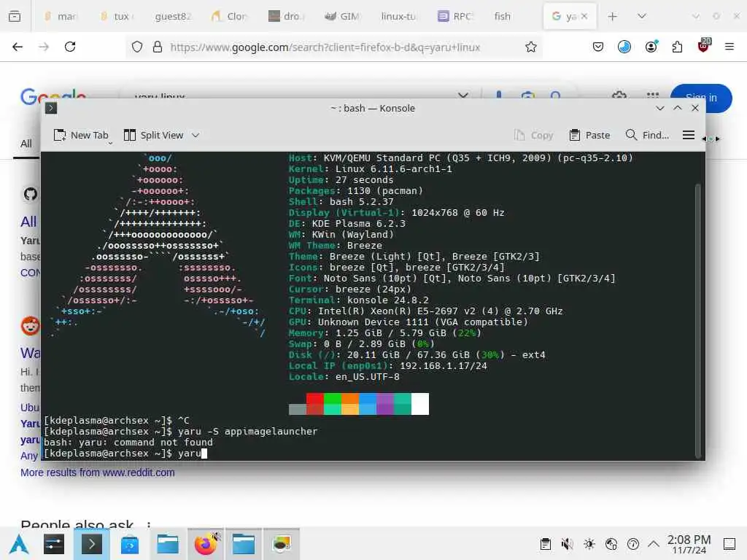This screenshot has height=560, width=747.
Task: Expand the list all tabs dropdown
Action: tap(642, 16)
